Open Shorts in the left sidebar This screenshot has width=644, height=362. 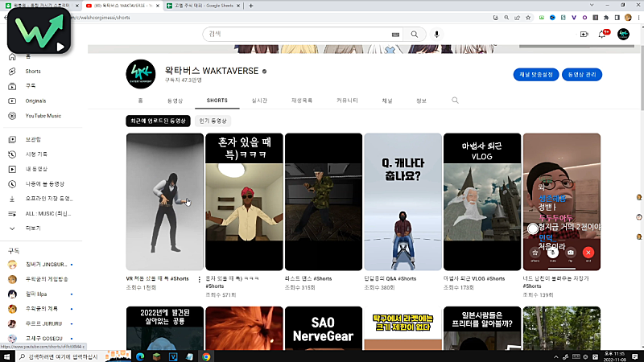tap(32, 71)
